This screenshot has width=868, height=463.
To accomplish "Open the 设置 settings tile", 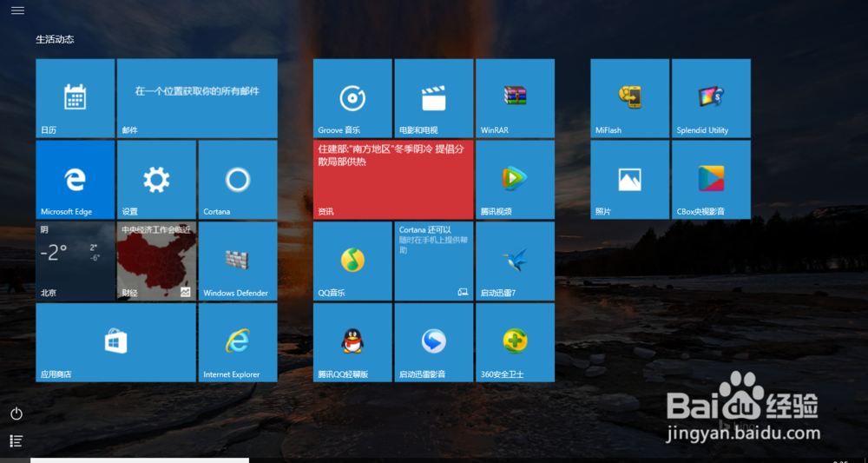I will [156, 180].
